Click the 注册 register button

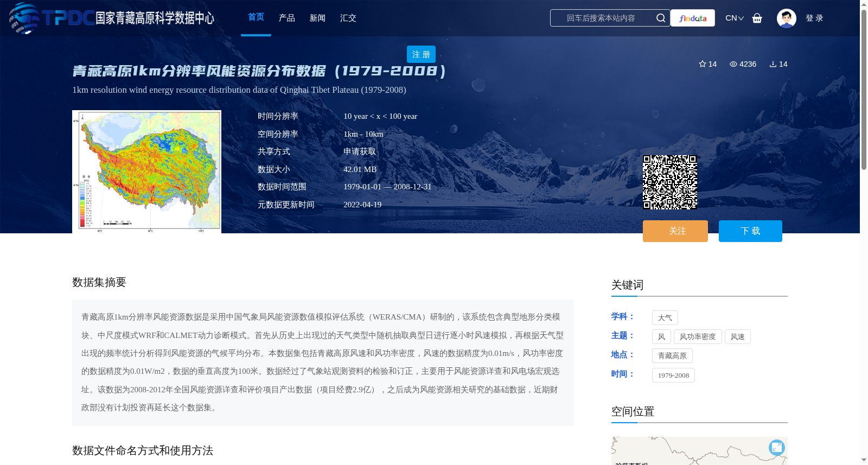421,54
